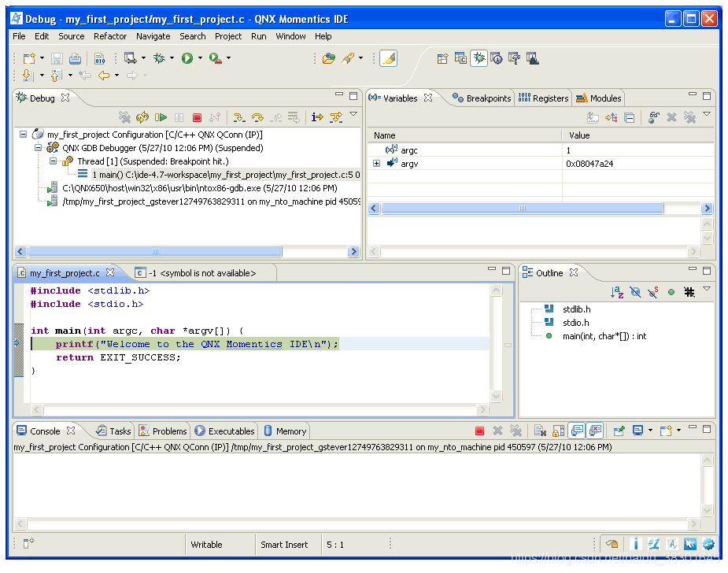Collapse my_first_project Configuration tree node
728x573 pixels.
[x=23, y=134]
